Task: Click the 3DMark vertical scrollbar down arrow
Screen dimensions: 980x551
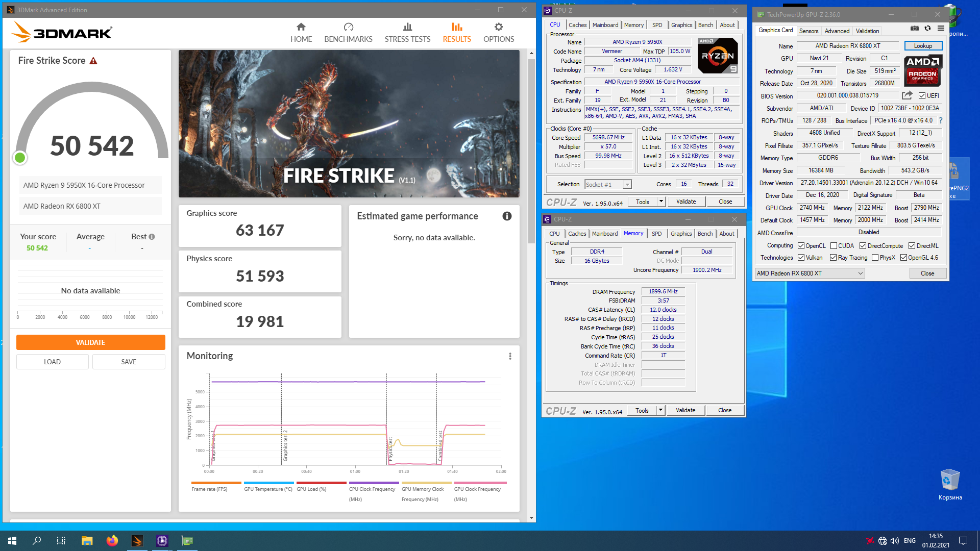Action: 531,518
